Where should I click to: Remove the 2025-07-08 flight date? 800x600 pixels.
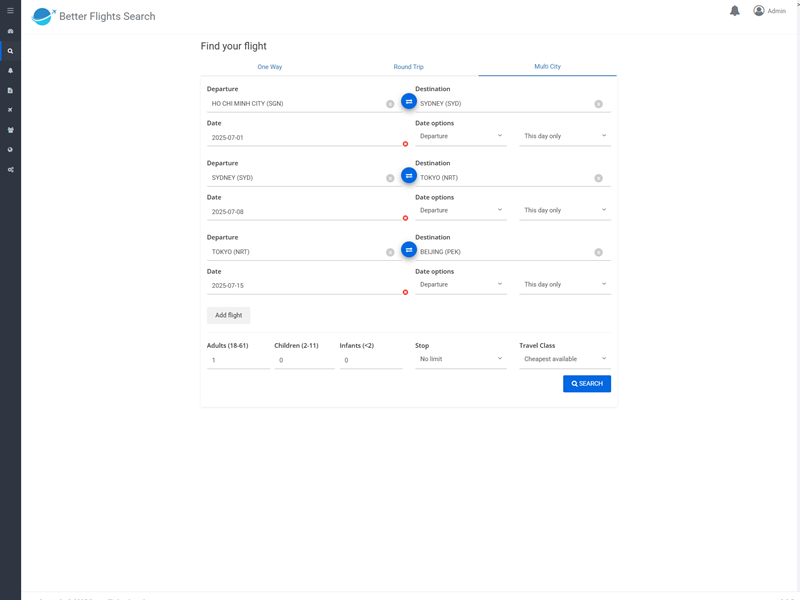pos(405,218)
